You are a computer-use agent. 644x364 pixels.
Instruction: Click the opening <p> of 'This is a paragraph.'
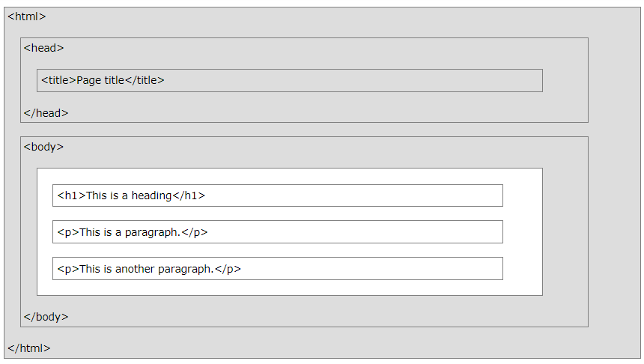point(68,232)
